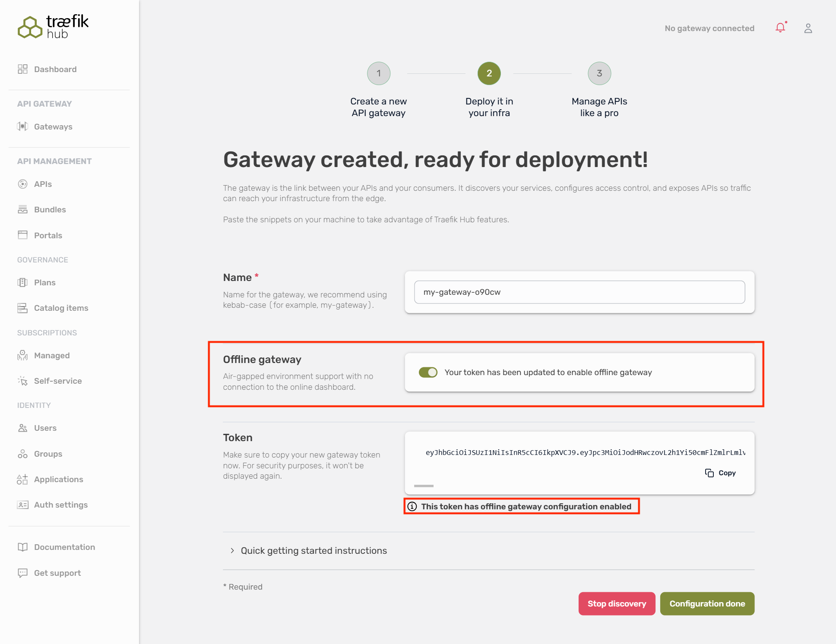Open the user profile icon

coord(808,28)
